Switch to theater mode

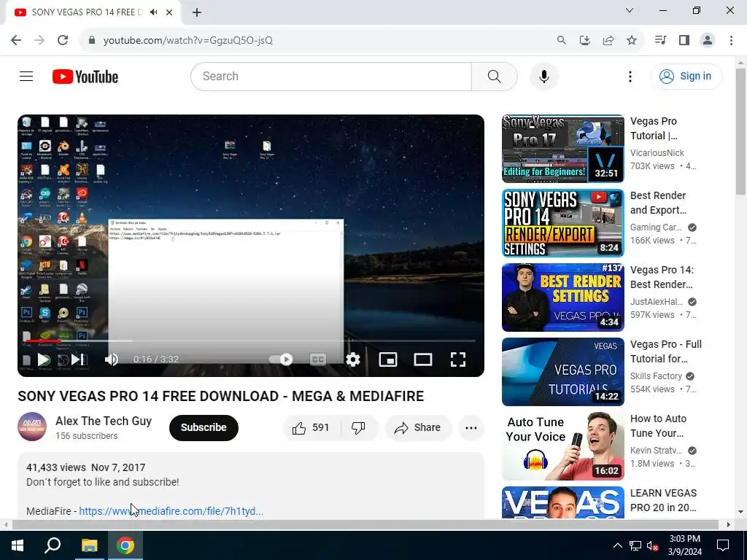[422, 359]
